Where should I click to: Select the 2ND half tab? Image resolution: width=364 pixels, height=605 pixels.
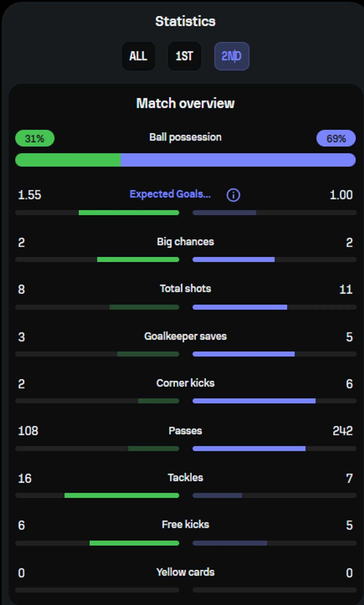232,56
